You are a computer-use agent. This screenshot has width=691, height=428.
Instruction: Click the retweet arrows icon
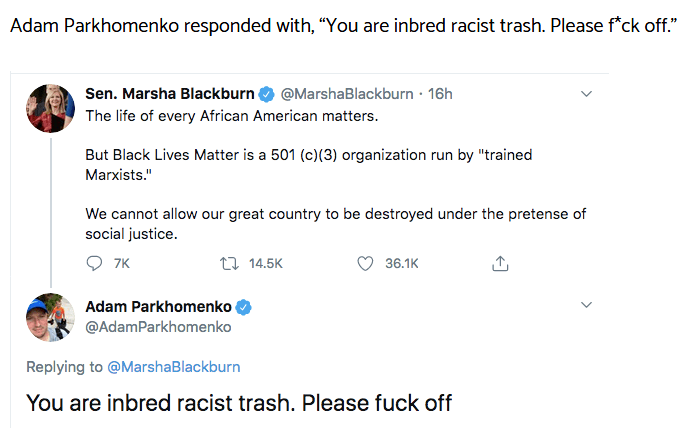click(227, 263)
